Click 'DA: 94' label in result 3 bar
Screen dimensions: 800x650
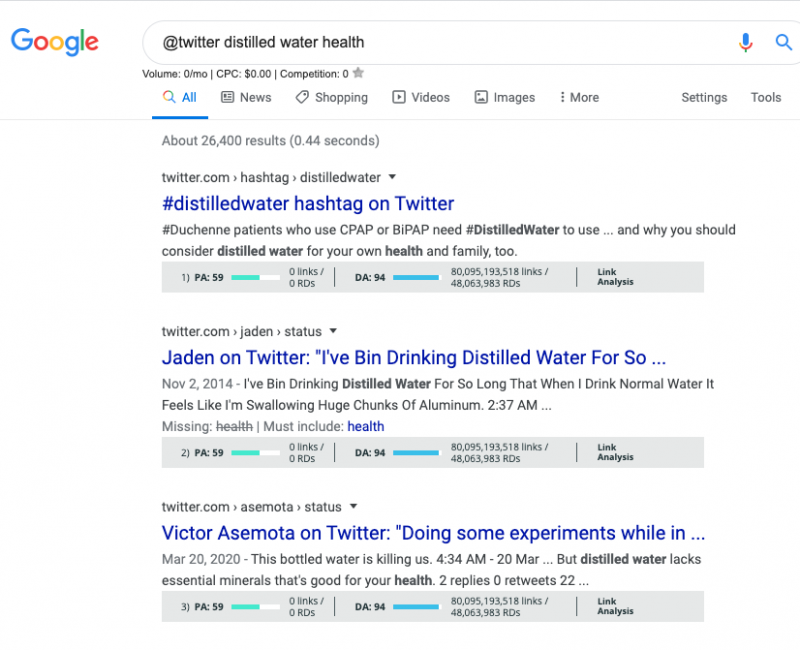click(x=370, y=607)
